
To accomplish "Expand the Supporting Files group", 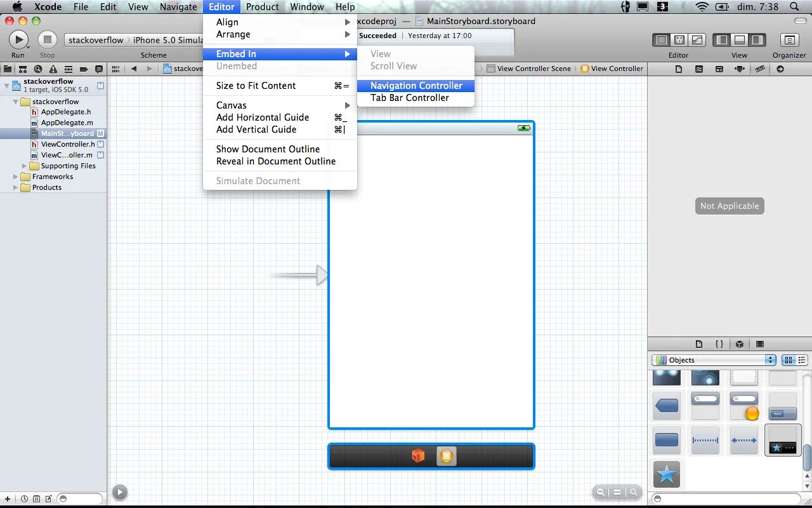I will 25,166.
